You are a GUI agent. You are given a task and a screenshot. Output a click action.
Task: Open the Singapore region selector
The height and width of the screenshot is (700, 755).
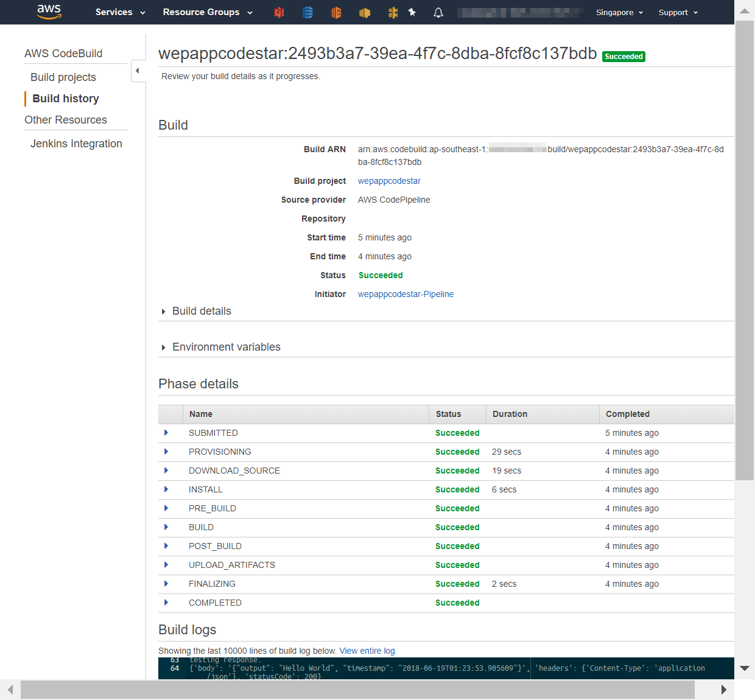click(x=619, y=12)
